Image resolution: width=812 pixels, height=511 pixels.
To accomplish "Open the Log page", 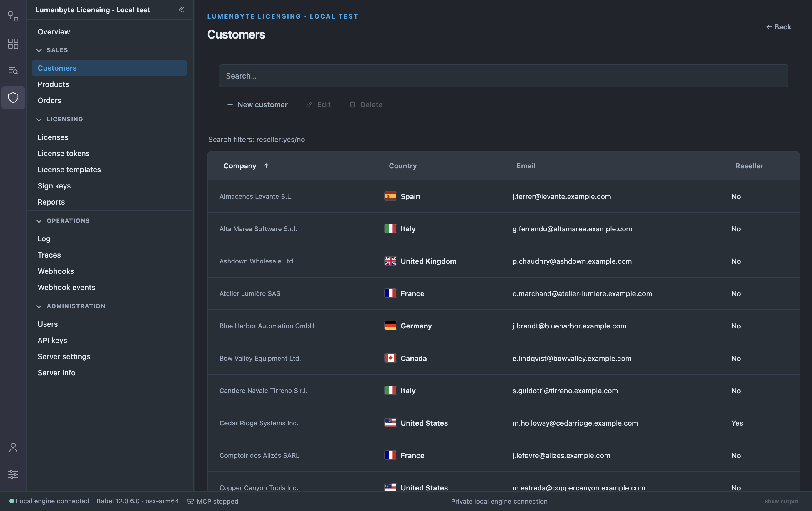I will (109, 238).
